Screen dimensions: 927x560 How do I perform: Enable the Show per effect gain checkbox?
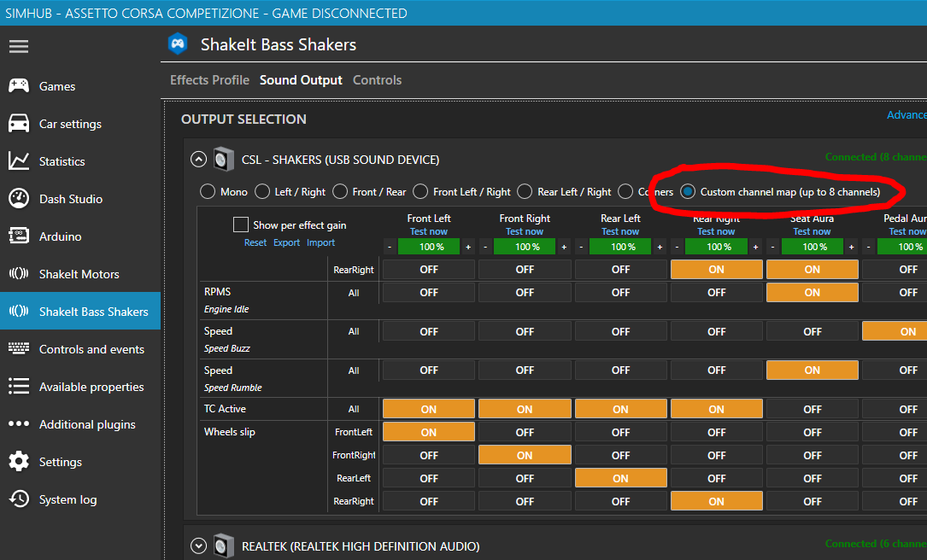241,225
